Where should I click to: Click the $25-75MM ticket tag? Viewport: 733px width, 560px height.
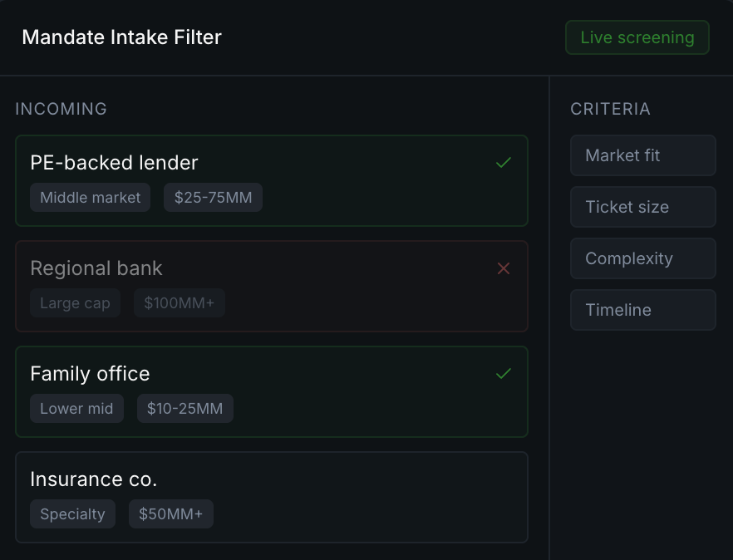pos(213,198)
